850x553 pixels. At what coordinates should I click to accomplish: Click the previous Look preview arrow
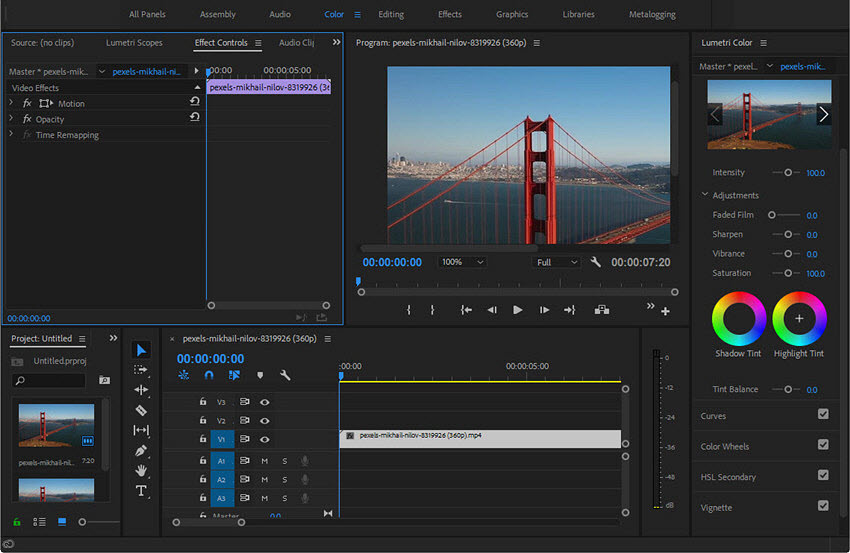pos(715,114)
